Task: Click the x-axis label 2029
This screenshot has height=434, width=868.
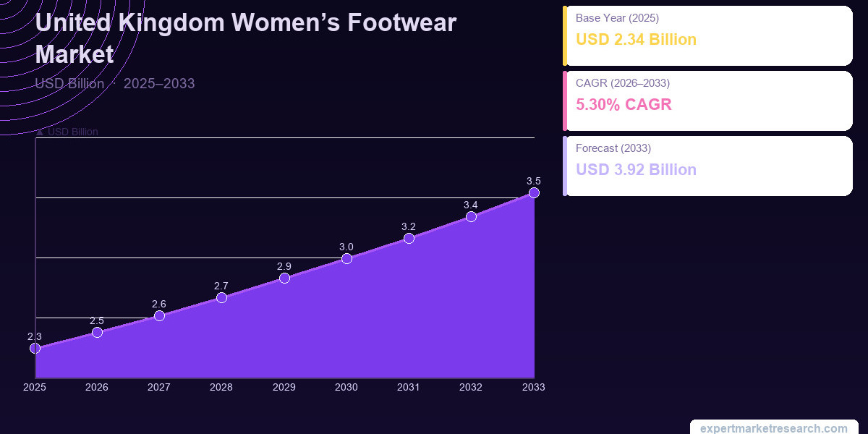Action: pyautogui.click(x=284, y=388)
